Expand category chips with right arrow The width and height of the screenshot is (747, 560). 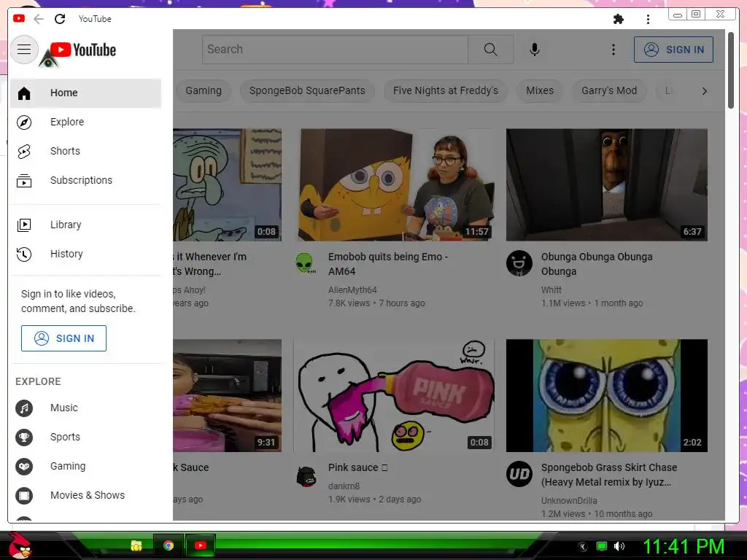(705, 91)
